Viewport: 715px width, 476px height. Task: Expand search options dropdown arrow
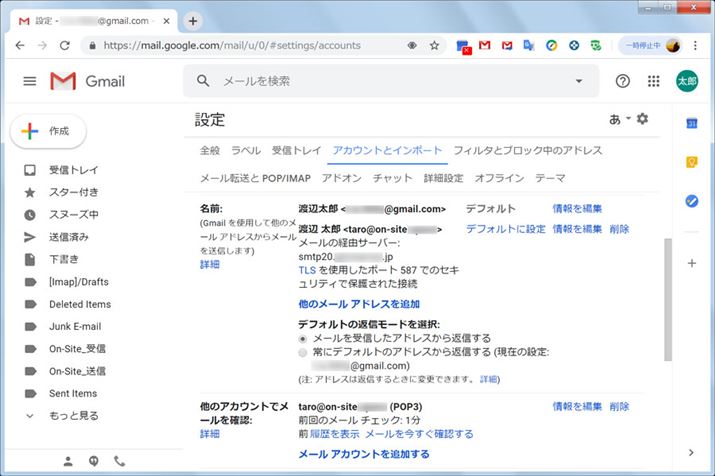[x=578, y=81]
